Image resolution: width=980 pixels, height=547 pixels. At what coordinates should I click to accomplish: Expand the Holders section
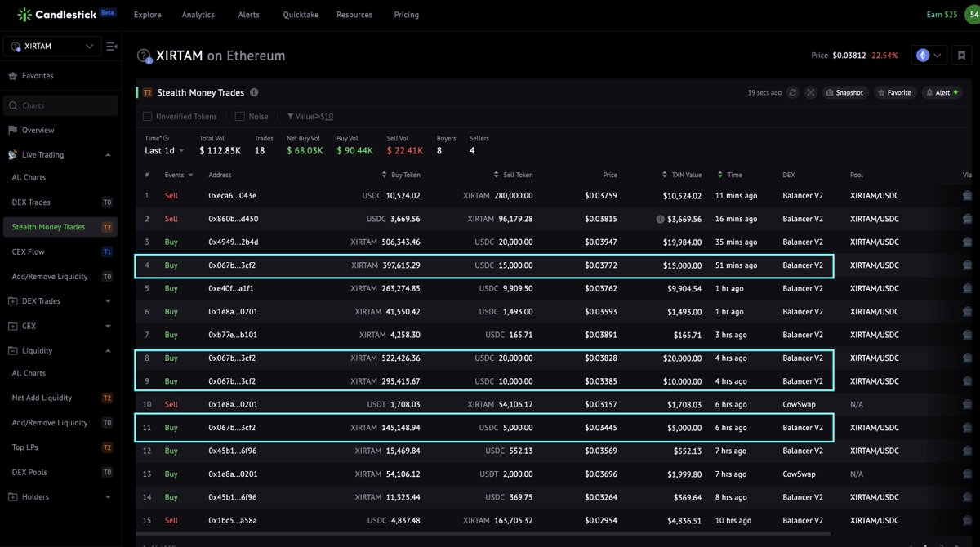coord(108,496)
